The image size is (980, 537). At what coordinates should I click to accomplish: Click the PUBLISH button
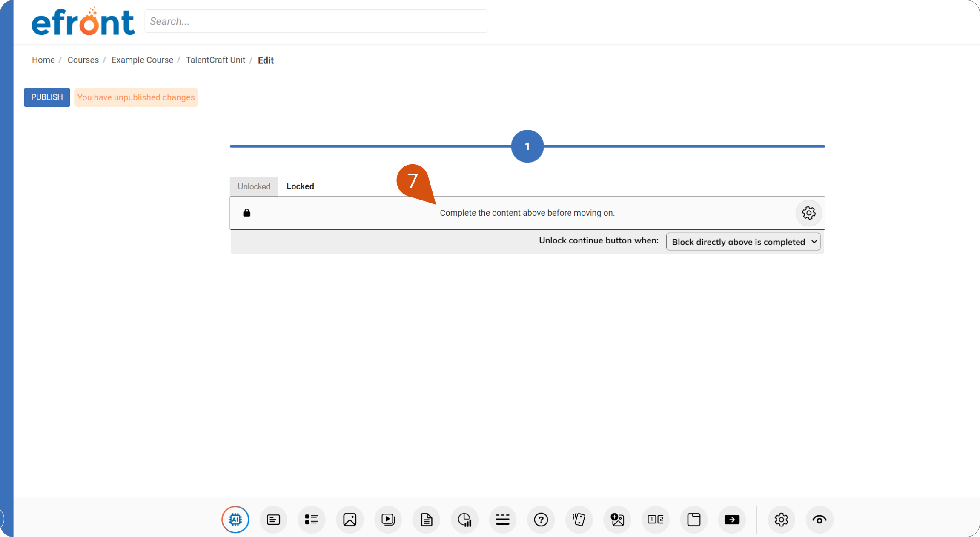click(47, 97)
